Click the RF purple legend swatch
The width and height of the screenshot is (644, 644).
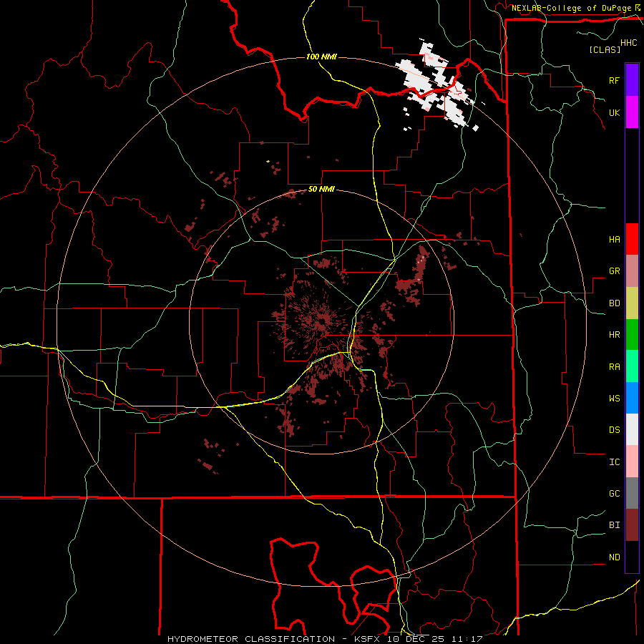tap(632, 80)
